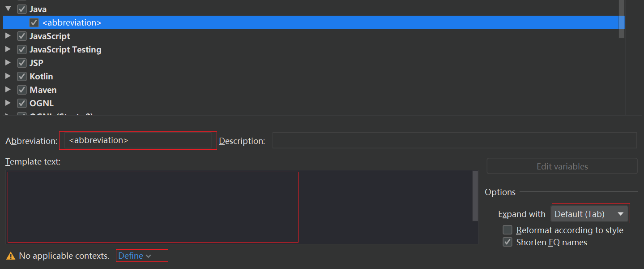Uncheck the Kotlin group checkbox
644x269 pixels.
coord(22,76)
